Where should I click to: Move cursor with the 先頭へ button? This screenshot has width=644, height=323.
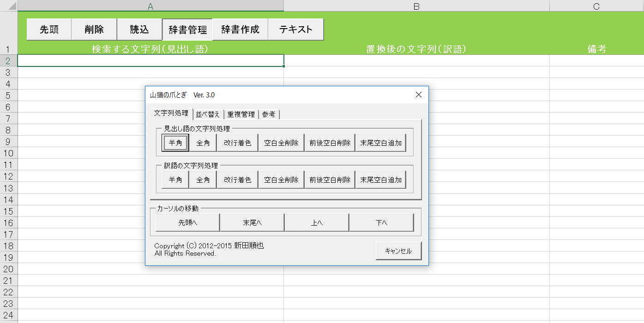pyautogui.click(x=187, y=223)
